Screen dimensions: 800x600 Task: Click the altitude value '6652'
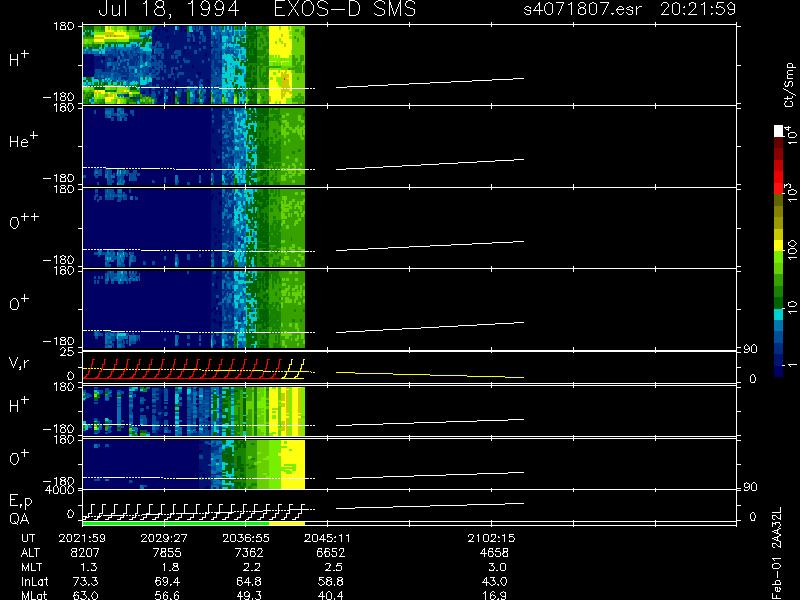click(x=331, y=553)
